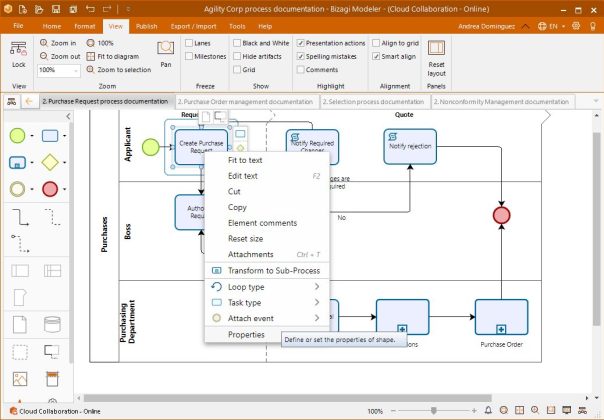Viewport: 604px width, 420px height.
Task: Open End Event shape variants arrow
Action: [x=64, y=190]
